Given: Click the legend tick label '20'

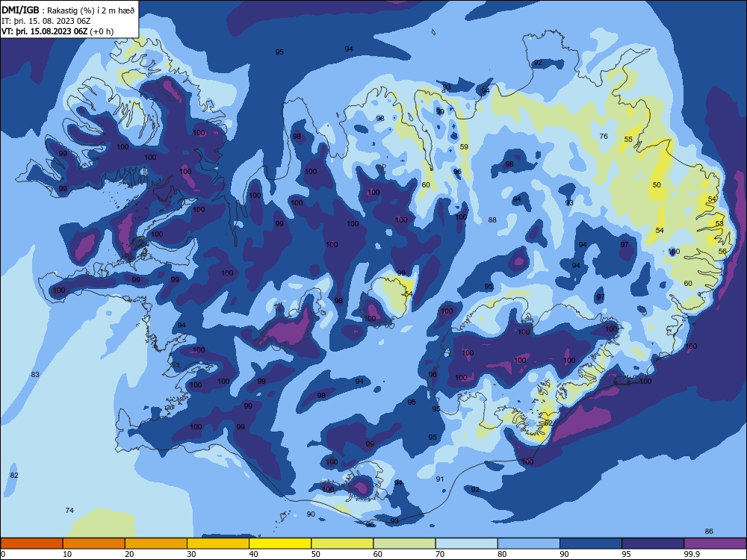Looking at the screenshot, I should (x=129, y=554).
